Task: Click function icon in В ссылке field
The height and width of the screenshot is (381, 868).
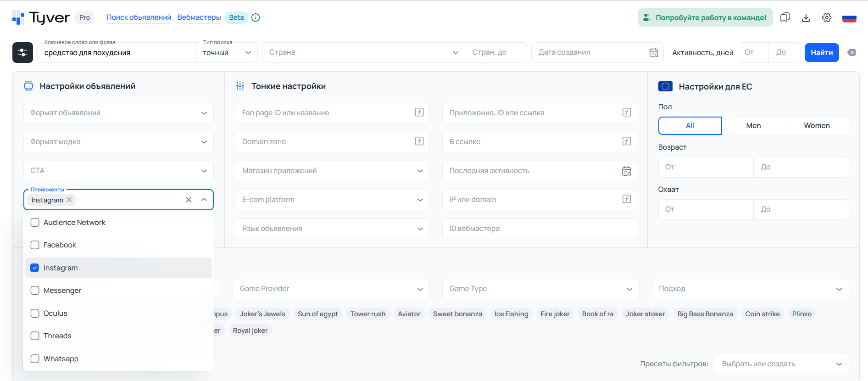Action: click(x=627, y=141)
